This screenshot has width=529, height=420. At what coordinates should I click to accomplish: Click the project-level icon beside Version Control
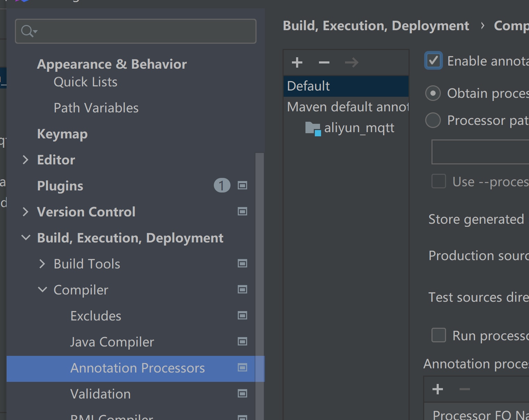[242, 212]
